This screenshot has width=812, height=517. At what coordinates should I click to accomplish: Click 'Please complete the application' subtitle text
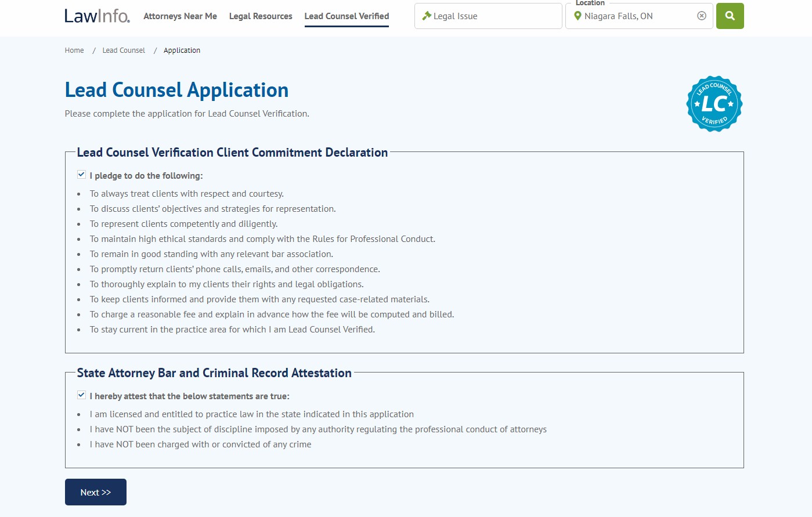(187, 114)
